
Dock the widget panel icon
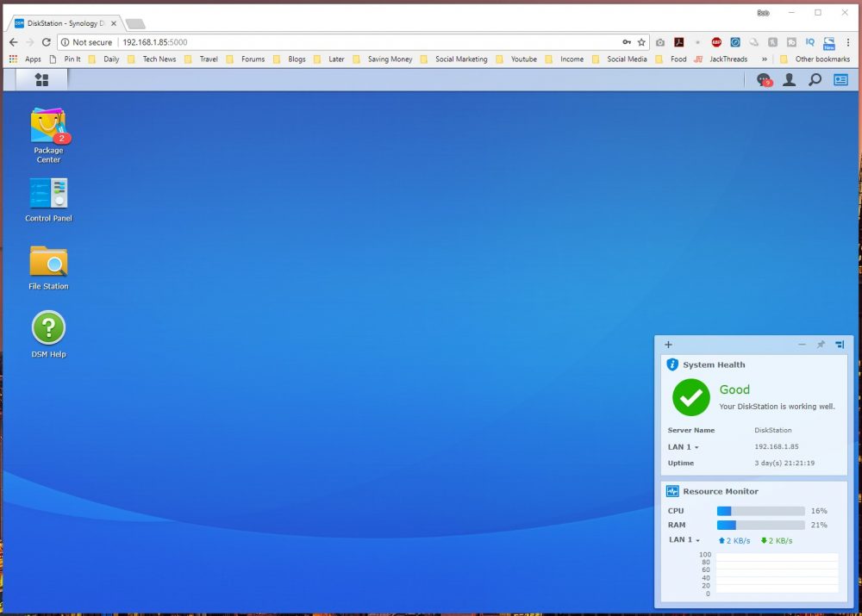[x=840, y=345]
